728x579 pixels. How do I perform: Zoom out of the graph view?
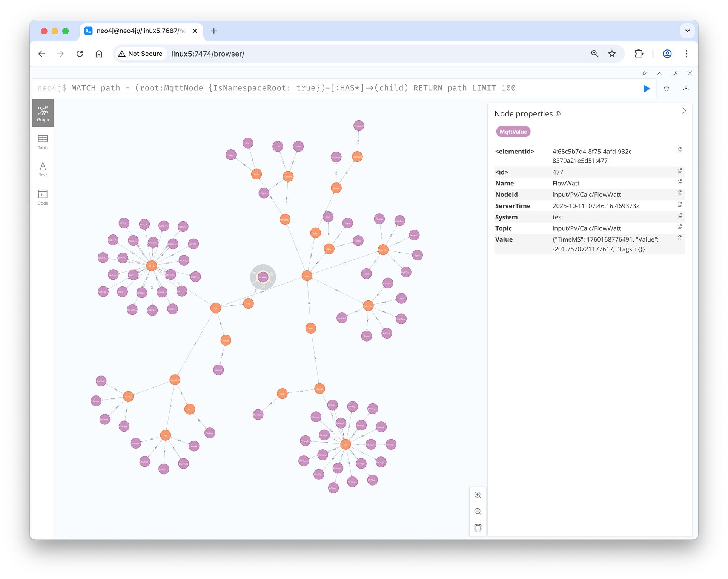[478, 512]
